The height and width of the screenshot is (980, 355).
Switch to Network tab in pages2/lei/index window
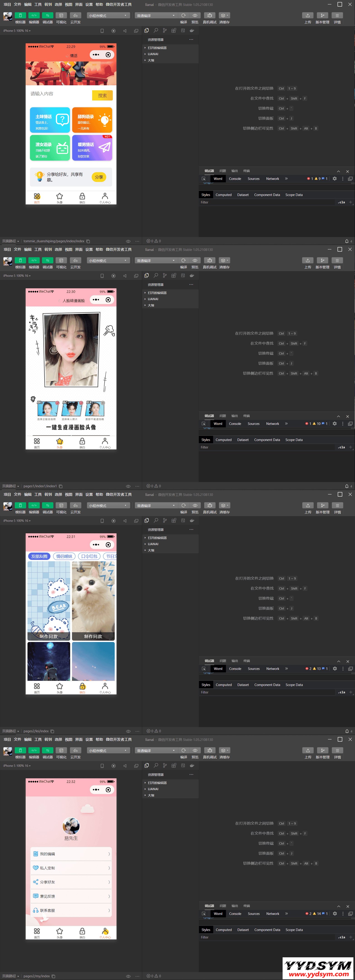[x=273, y=669]
